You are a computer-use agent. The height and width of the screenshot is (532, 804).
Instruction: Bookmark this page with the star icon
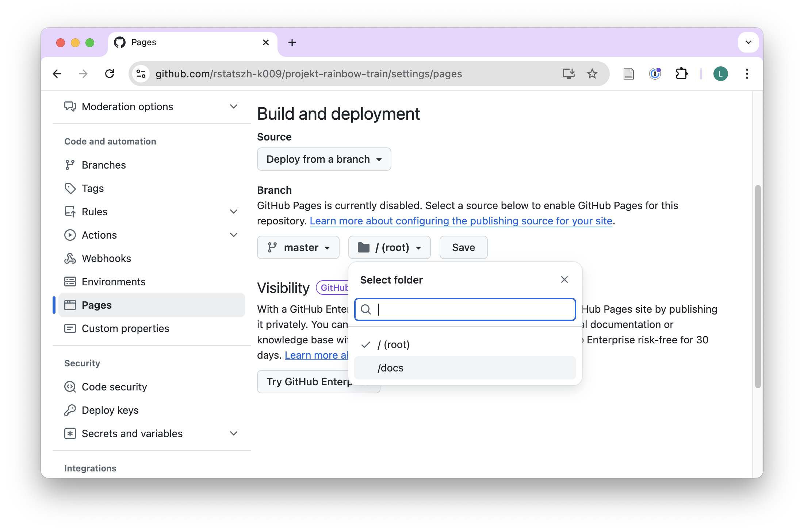click(x=592, y=74)
